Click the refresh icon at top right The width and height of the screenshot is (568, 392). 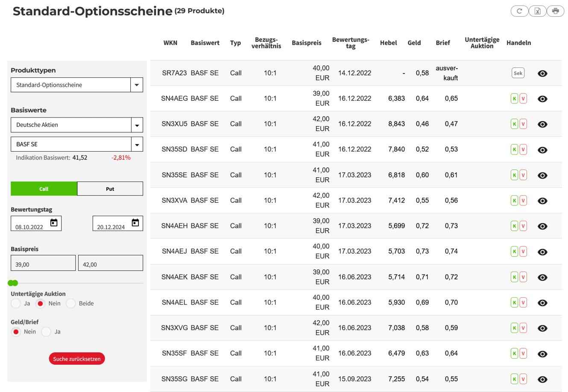[519, 11]
